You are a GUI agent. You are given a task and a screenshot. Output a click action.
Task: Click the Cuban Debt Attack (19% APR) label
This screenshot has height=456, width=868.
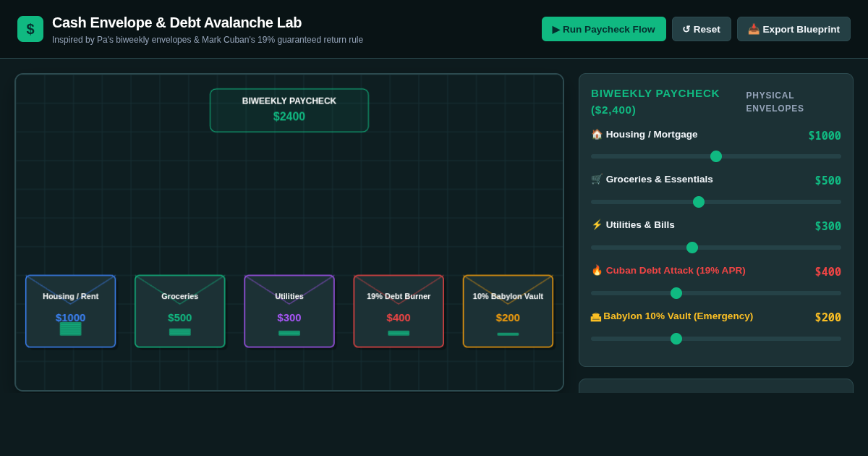click(x=676, y=270)
